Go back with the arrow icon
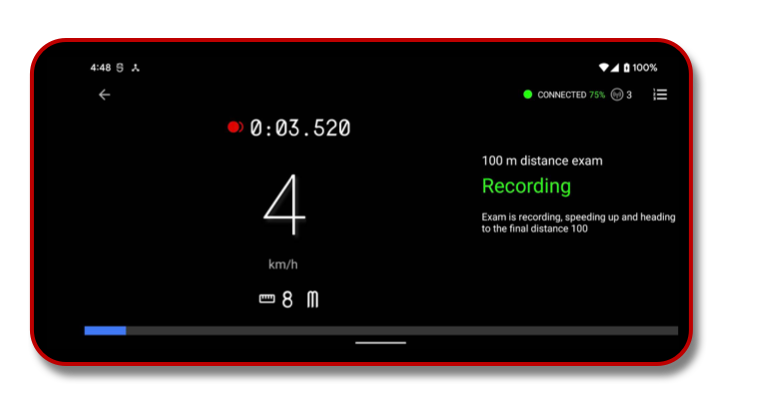 click(104, 94)
